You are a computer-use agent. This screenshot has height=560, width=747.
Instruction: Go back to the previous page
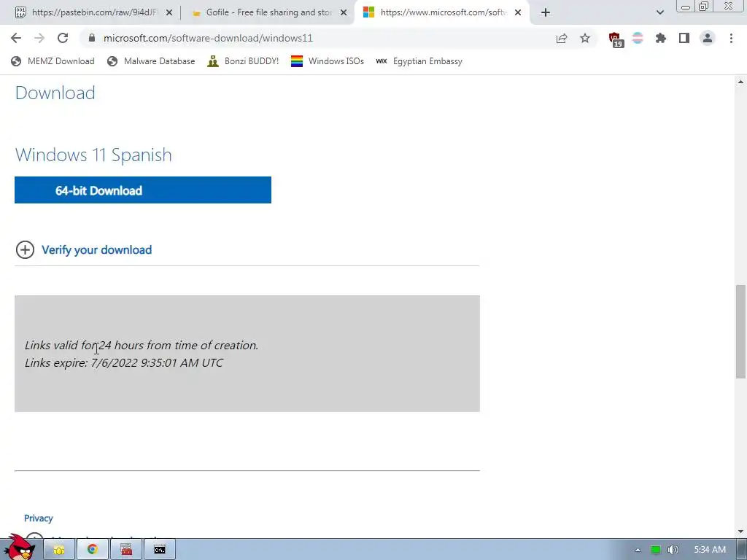point(16,38)
